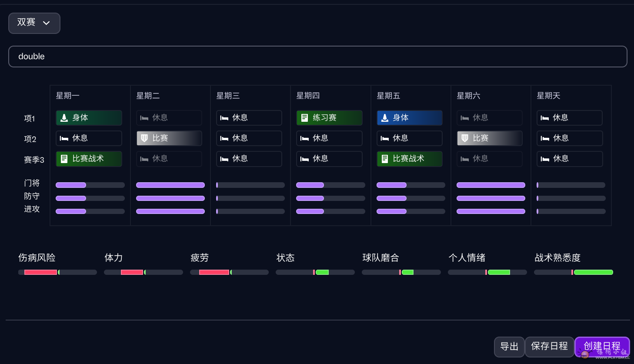Click the cone icon on Monday's 身体 session

coord(64,118)
